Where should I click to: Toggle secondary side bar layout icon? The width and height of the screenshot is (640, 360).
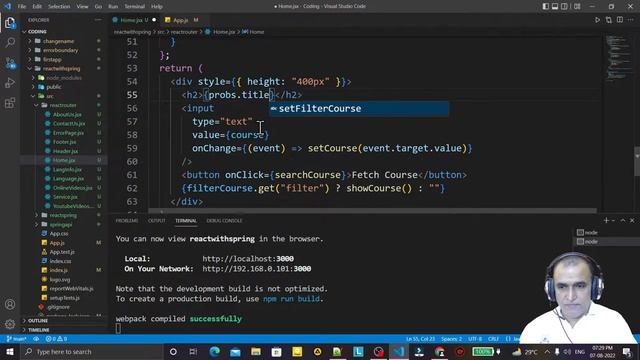(x=564, y=7)
